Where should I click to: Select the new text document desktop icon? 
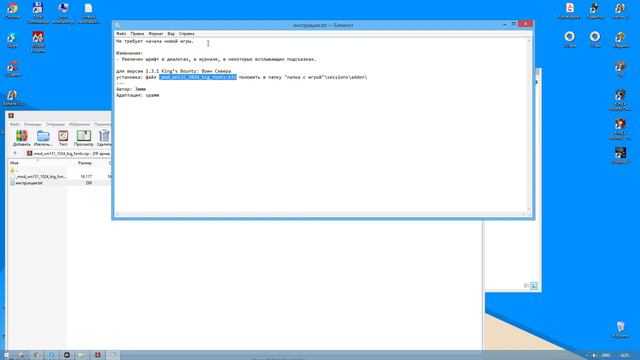pyautogui.click(x=88, y=12)
